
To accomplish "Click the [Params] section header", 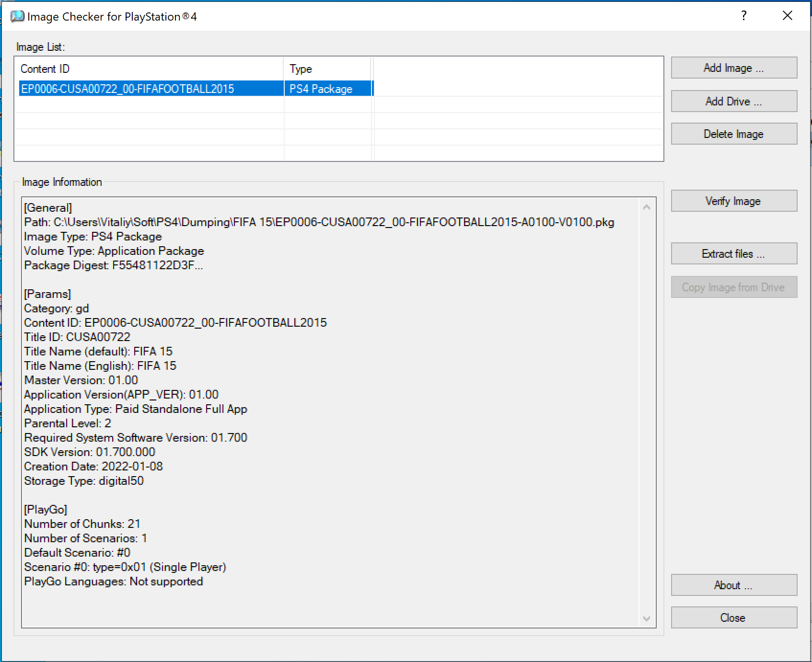I will (47, 294).
